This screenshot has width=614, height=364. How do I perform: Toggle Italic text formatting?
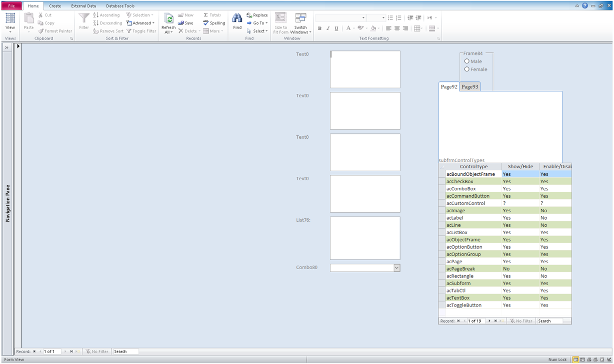328,28
